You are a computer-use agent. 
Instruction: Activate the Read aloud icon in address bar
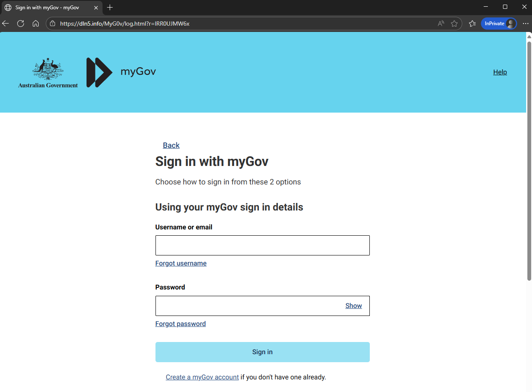tap(441, 24)
